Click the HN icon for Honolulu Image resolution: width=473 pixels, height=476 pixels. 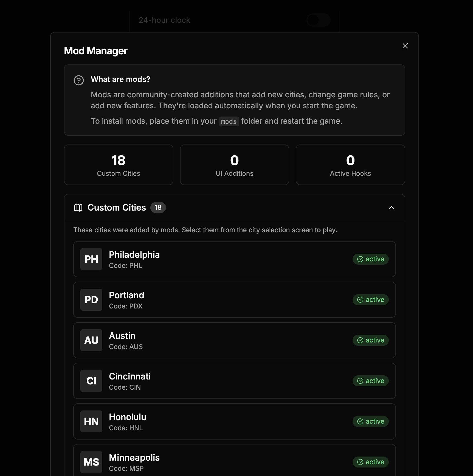pos(91,421)
